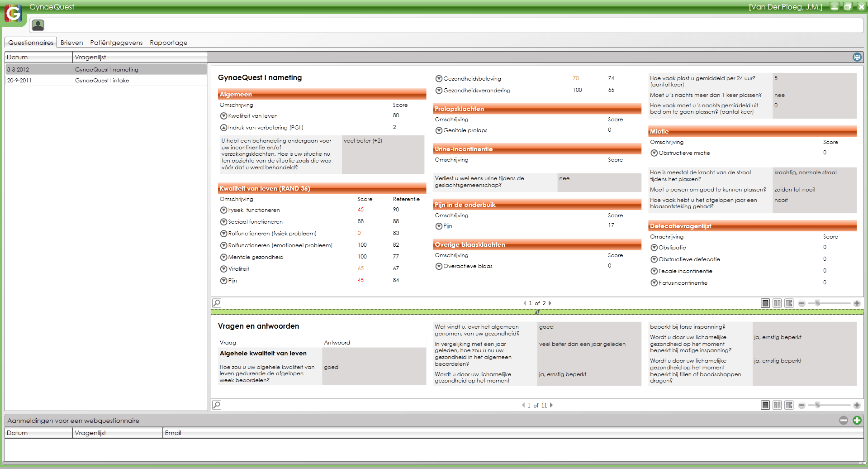Click the Defecatievragenlijst section header
This screenshot has width=868, height=469.
pos(753,226)
